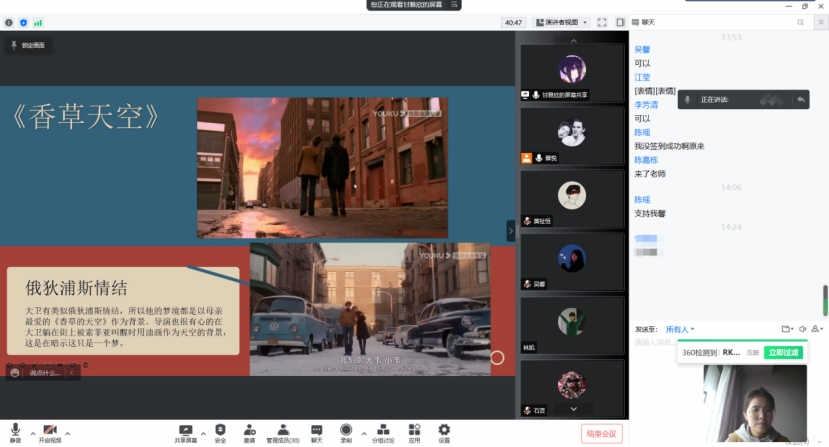Click 立即过滤 in the 360 popup

pos(784,352)
